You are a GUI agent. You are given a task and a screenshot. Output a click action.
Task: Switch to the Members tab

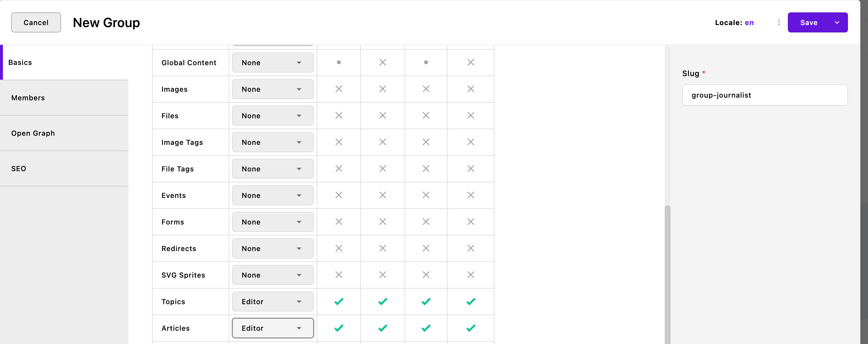pyautogui.click(x=64, y=98)
